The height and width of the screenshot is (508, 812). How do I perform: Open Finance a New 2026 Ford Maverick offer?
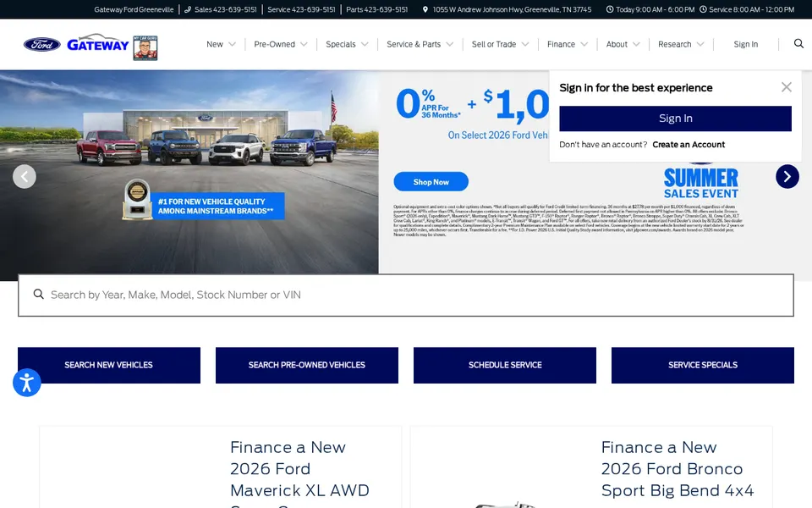[299, 469]
